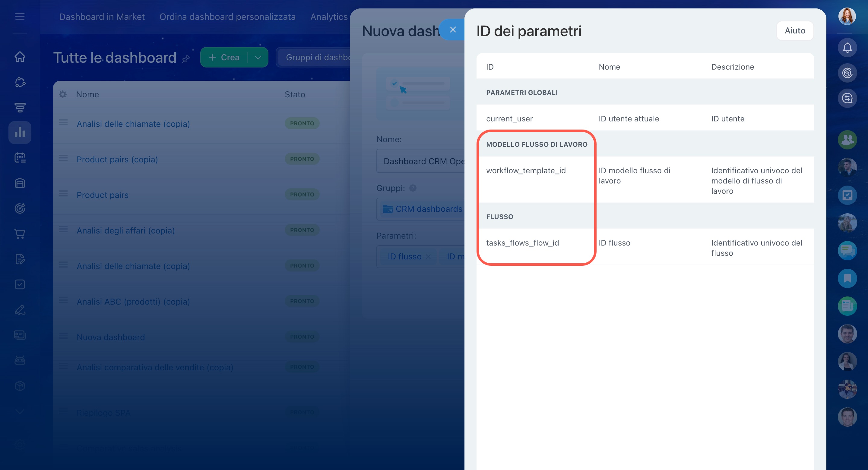Open the Gruppi selector with CRM dashboards
The height and width of the screenshot is (470, 868).
point(423,209)
